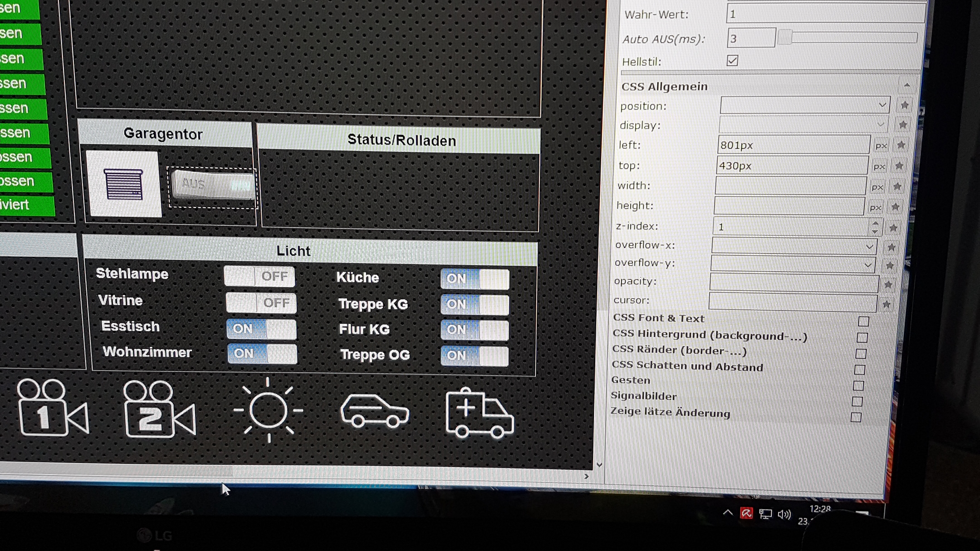Open the position dropdown
Image resolution: width=980 pixels, height=551 pixels.
pos(804,105)
